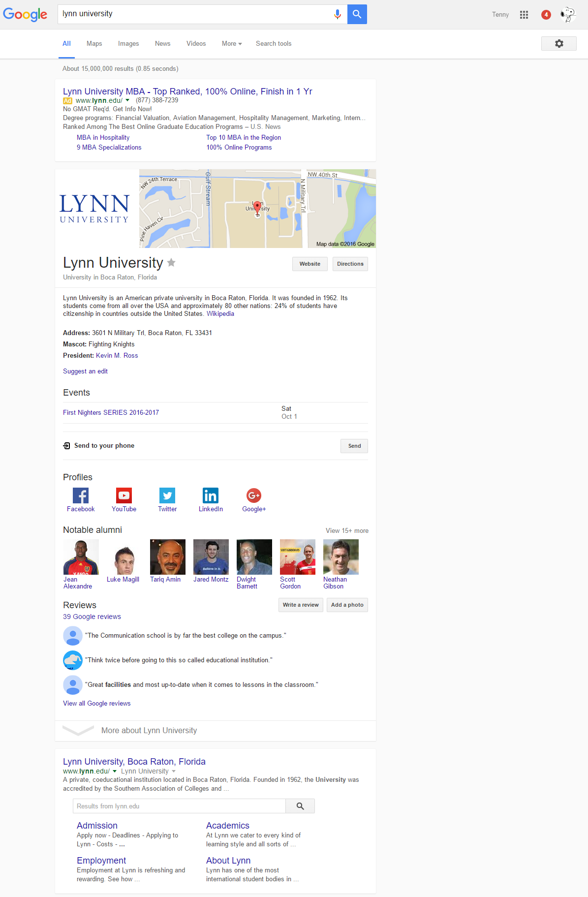588x897 pixels.
Task: Open 39 Google reviews link
Action: point(92,617)
